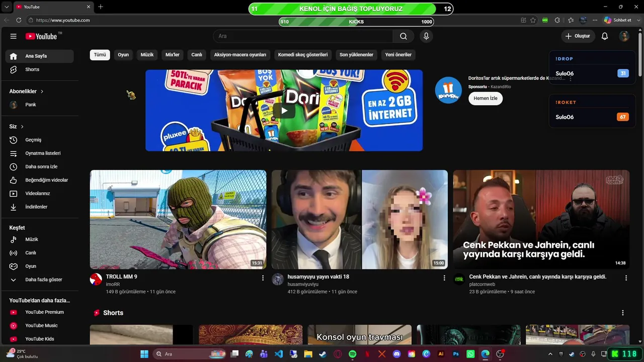Expand the Siz section
Screen dimensions: 644x362
pos(17,127)
